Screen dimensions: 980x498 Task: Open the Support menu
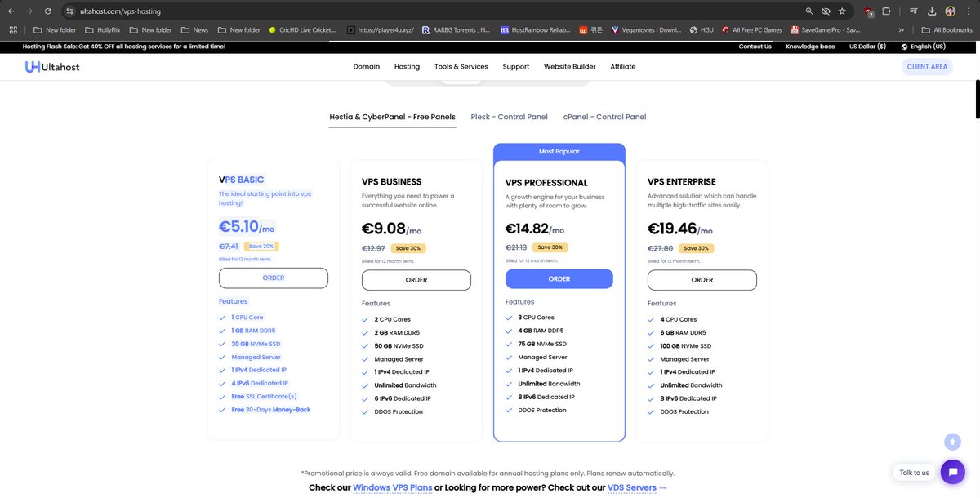tap(516, 67)
